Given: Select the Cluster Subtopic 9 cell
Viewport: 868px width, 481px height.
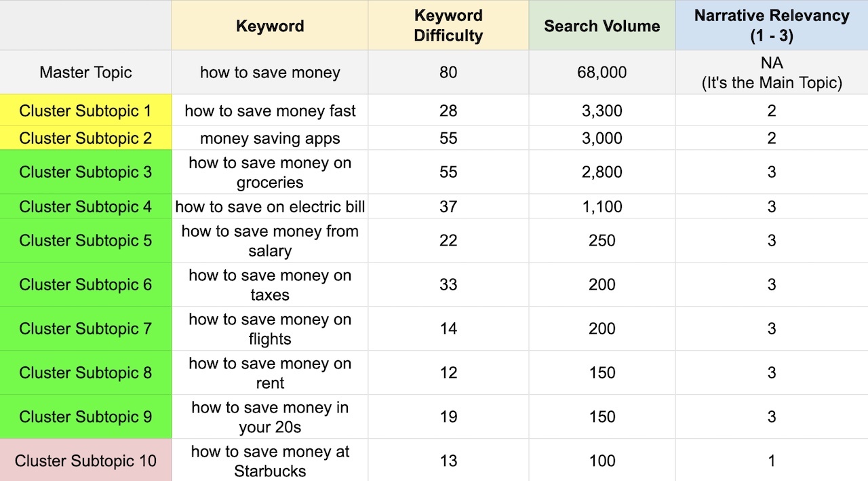Looking at the screenshot, I should click(x=85, y=417).
